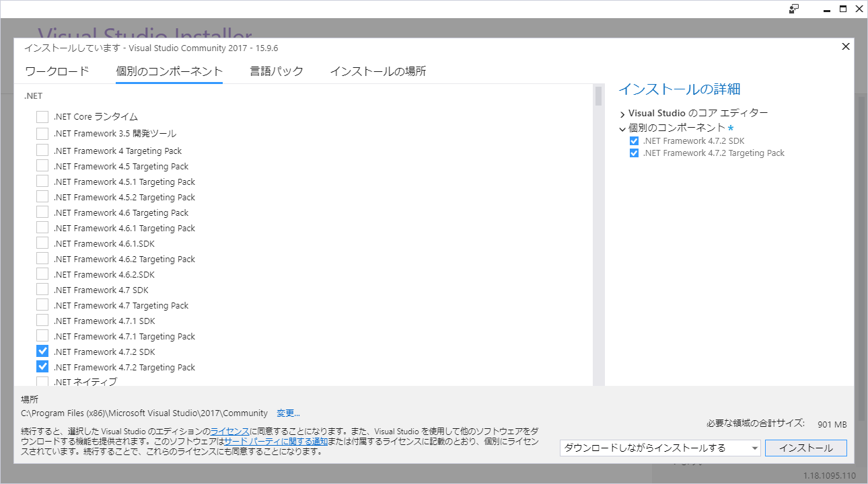
Task: Click the component list scrollbar thumb
Action: [598, 95]
